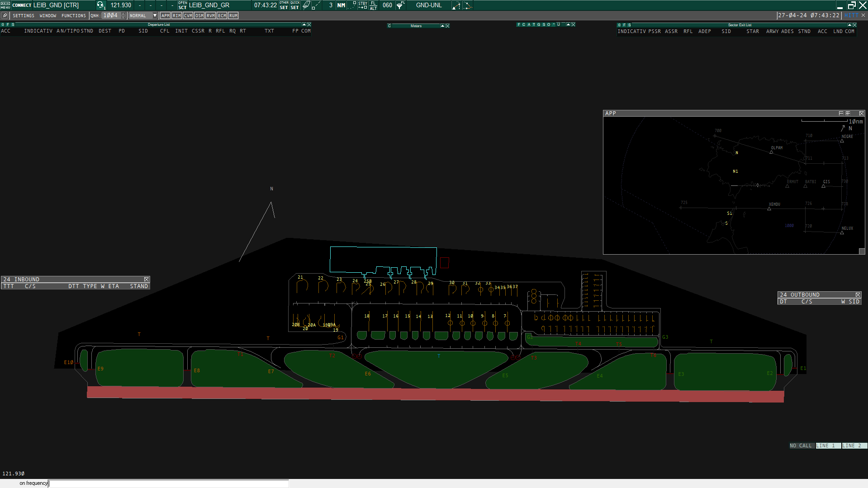Click the U letter in FCATGSO bar
This screenshot has height=488, width=868.
(x=558, y=24)
